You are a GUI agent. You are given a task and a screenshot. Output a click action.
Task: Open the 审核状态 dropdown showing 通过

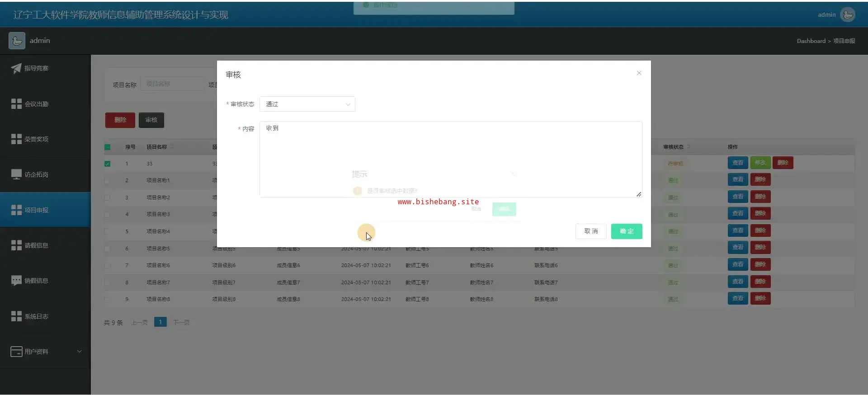[x=307, y=104]
